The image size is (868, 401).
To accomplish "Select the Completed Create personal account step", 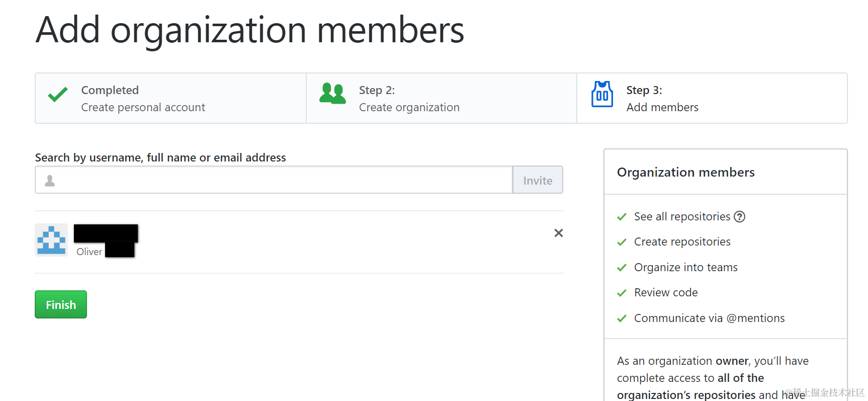I will [x=170, y=98].
